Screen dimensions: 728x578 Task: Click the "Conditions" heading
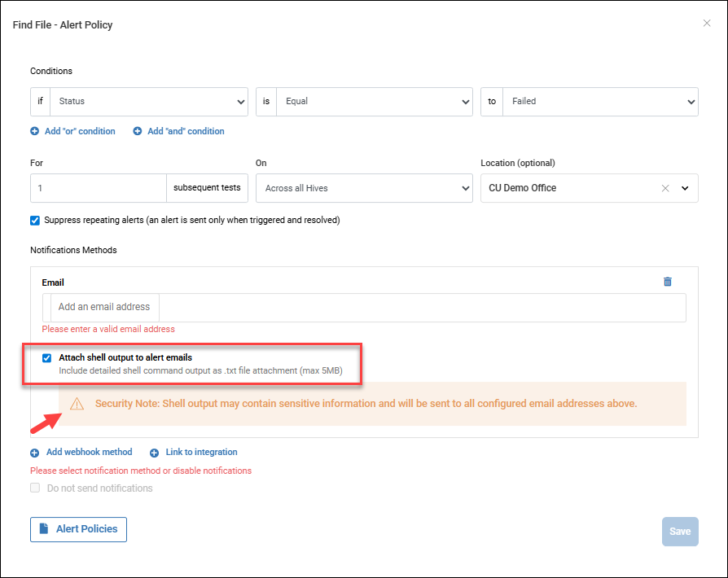pyautogui.click(x=51, y=71)
